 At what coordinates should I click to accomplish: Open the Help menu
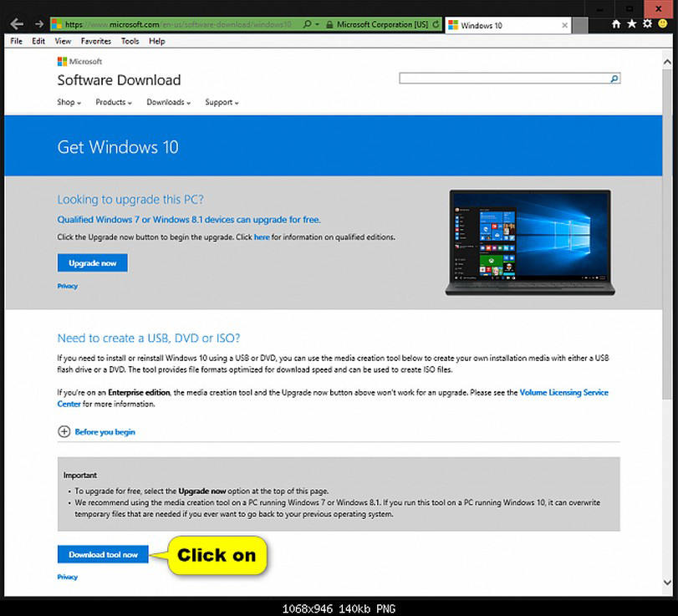point(157,41)
